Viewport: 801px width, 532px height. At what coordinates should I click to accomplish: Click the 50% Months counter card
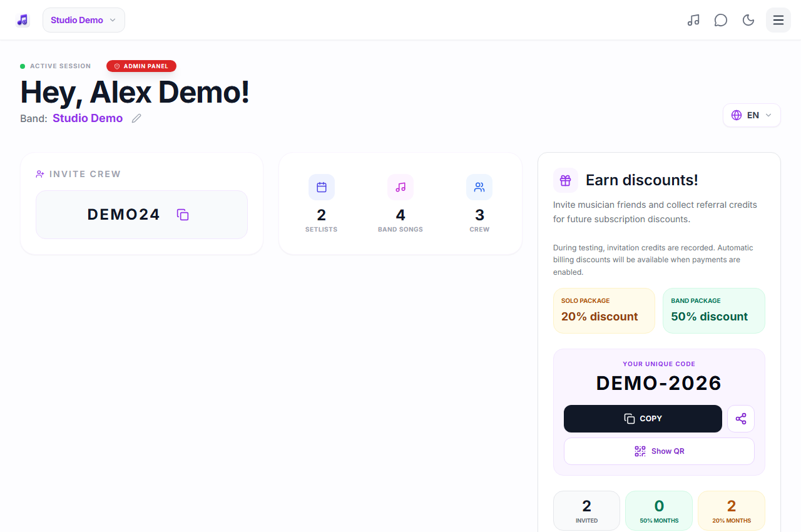(659, 511)
